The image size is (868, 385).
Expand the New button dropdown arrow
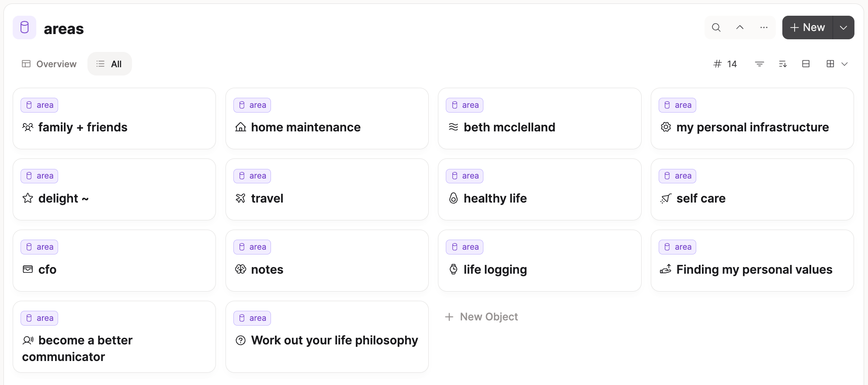pyautogui.click(x=844, y=27)
